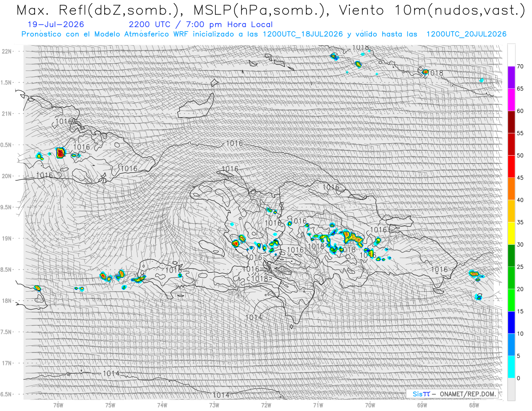Click the "1014" contour label above the 73W tick
532x411 pixels.
[221, 395]
